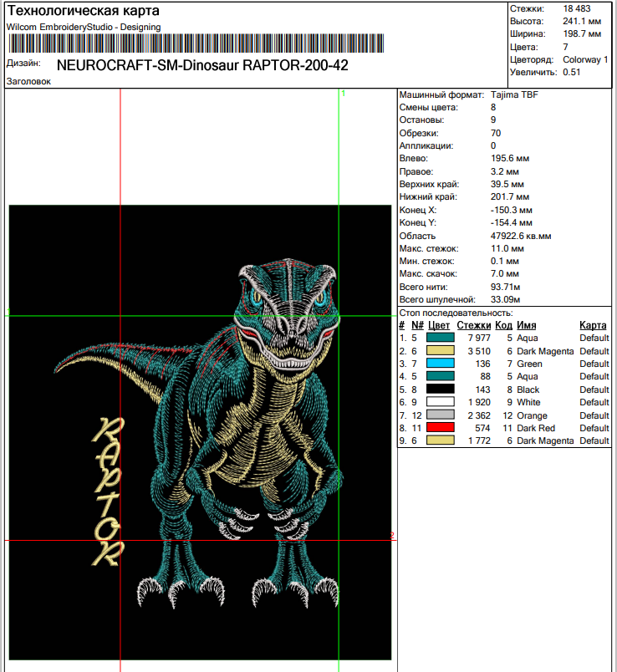Click the 'Tajima TBF' machine format value
Image resolution: width=617 pixels, height=672 pixels.
click(x=515, y=95)
